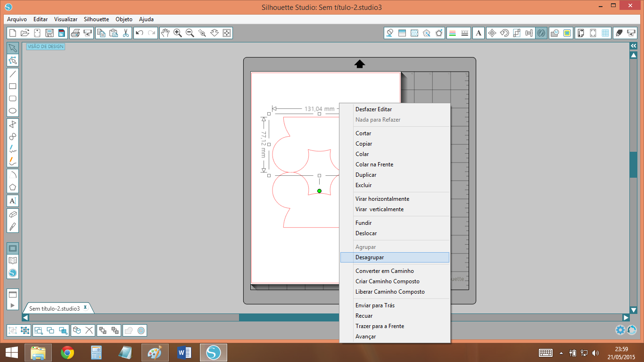The image size is (644, 362).
Task: Open the Silhouette online store icon
Action: pyautogui.click(x=13, y=273)
